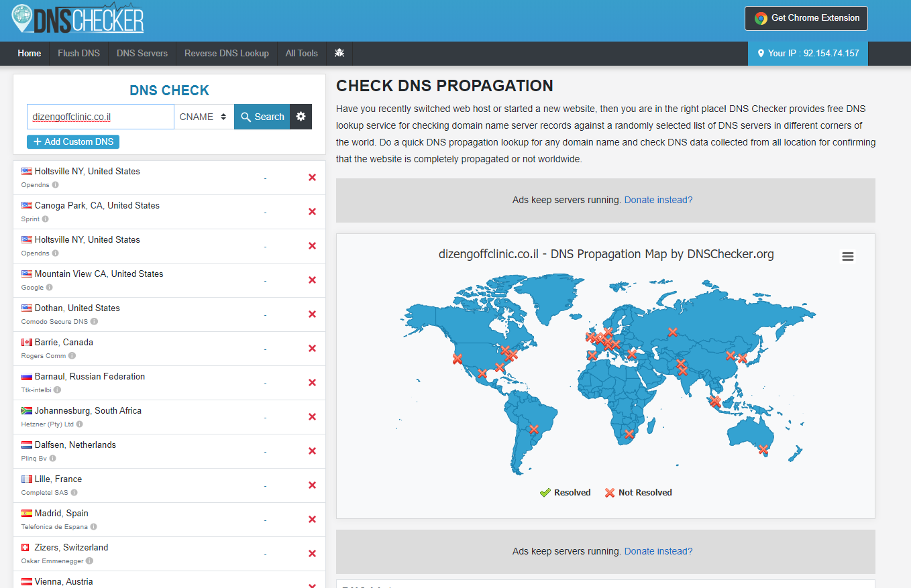Image resolution: width=911 pixels, height=588 pixels.
Task: Click info icon beside Oskar Emmenegger
Action: click(89, 561)
